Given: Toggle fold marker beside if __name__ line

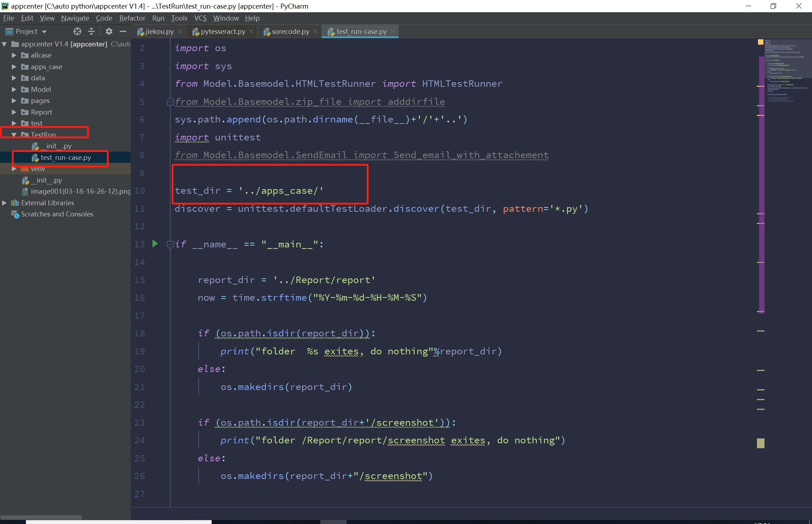Looking at the screenshot, I should click(170, 245).
